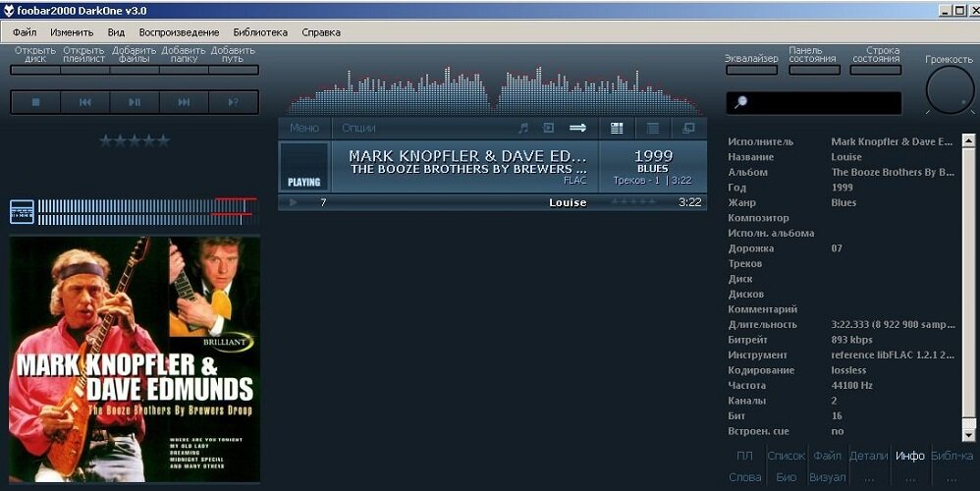Switch to the Био tab
Screen dimensions: 980x491
pyautogui.click(x=786, y=477)
